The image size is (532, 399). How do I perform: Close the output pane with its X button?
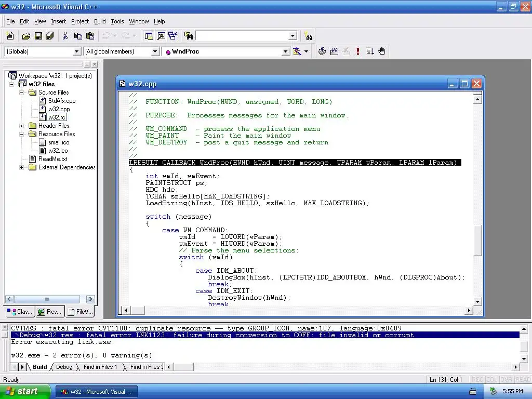4,328
